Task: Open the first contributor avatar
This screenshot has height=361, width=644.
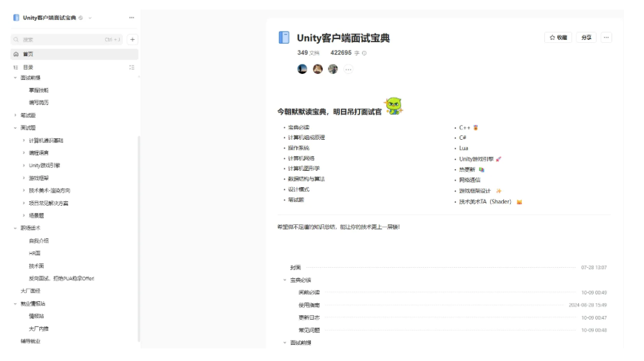Action: [302, 69]
